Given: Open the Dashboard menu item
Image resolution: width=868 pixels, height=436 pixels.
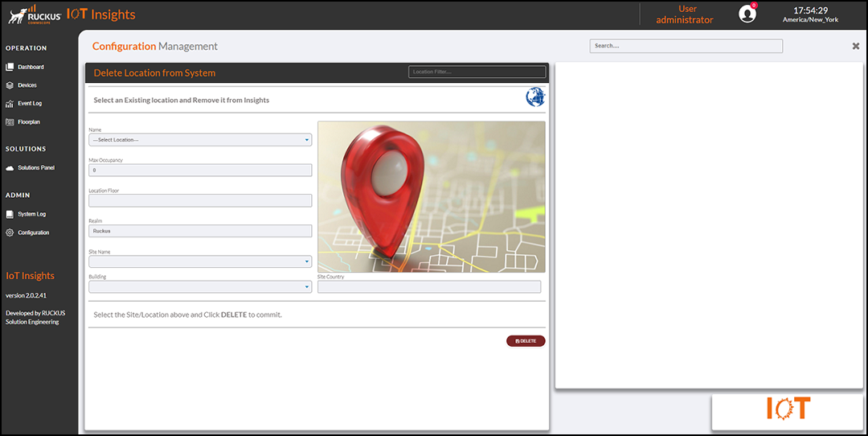Looking at the screenshot, I should (31, 67).
